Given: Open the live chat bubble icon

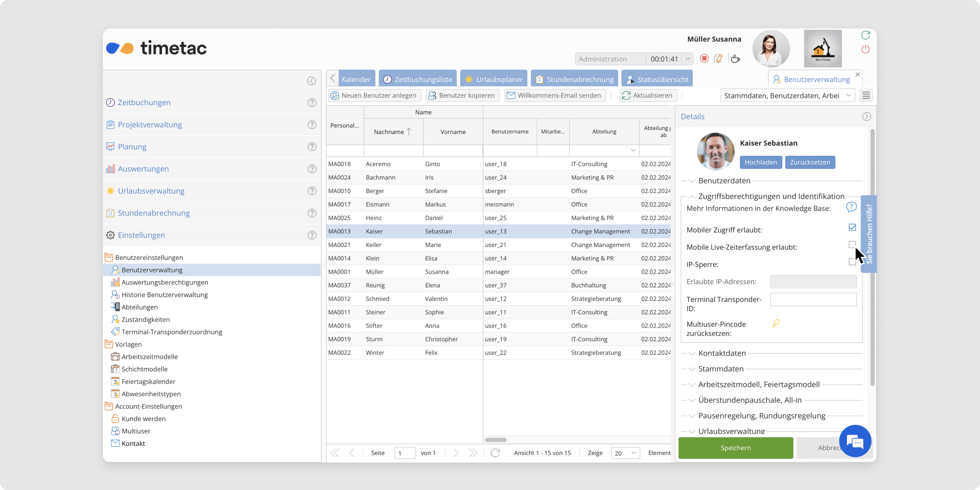Looking at the screenshot, I should 855,441.
